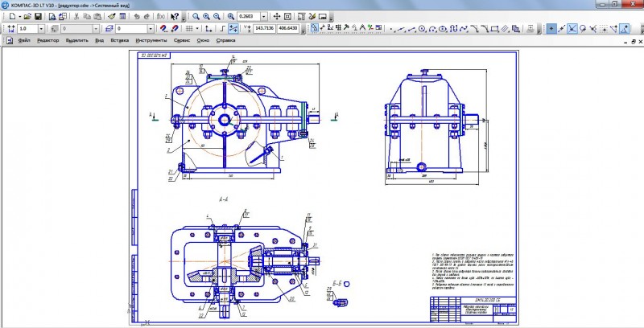The height and width of the screenshot is (328, 644).
Task: Expand the cursor step 1.0 dropdown
Action: click(41, 29)
